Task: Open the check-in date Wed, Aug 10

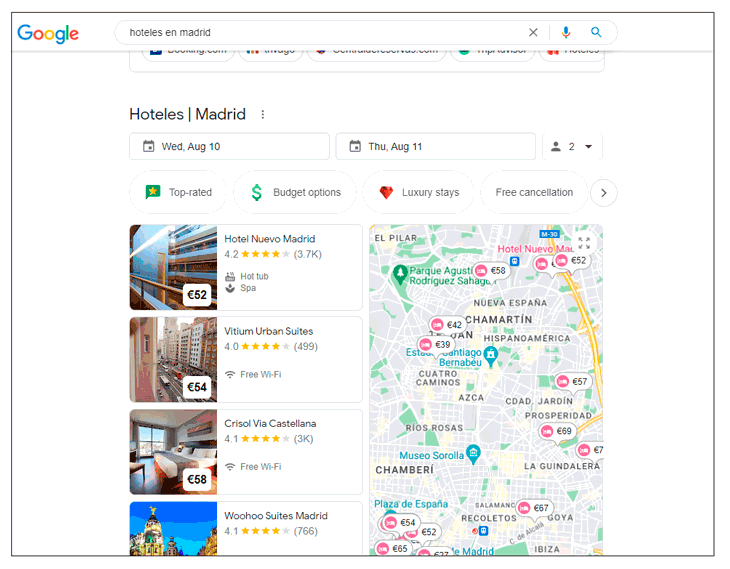Action: [230, 147]
